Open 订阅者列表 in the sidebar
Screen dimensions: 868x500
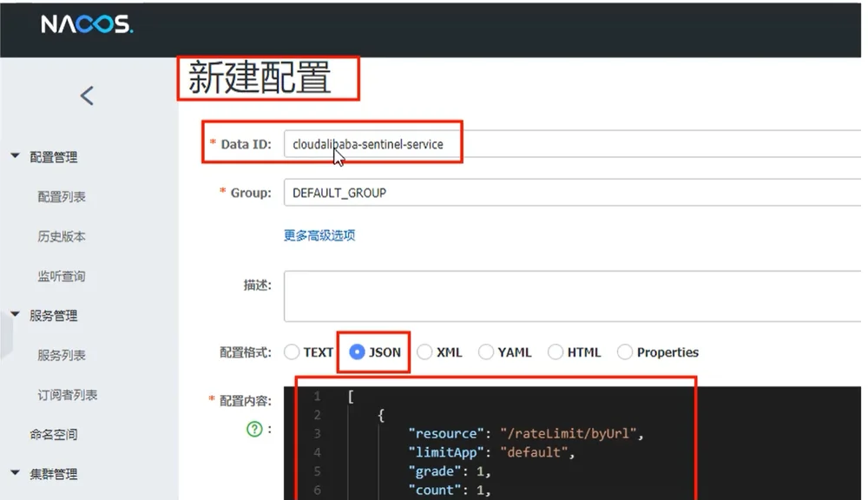[68, 395]
